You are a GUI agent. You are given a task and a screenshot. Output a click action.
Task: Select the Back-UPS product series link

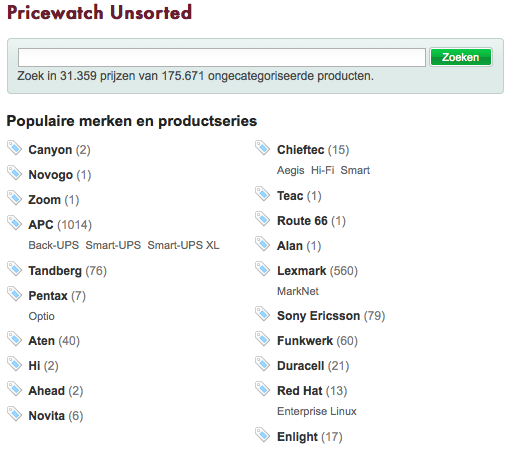(x=54, y=245)
